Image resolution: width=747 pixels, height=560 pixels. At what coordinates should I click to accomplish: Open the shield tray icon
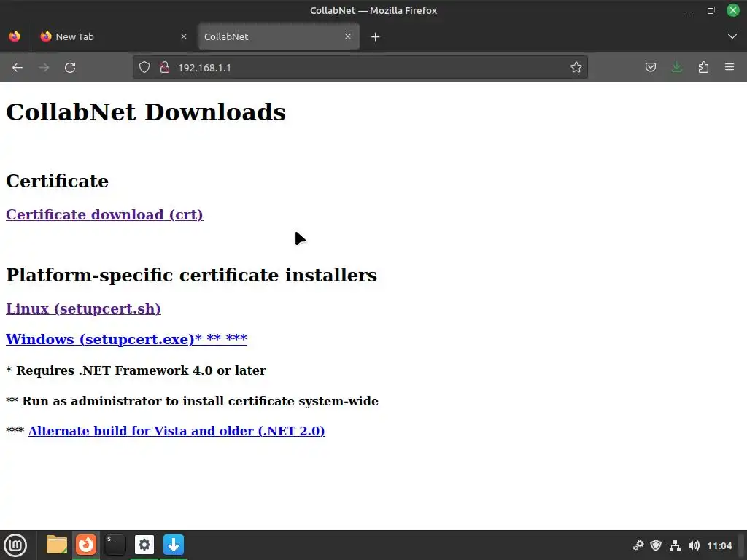click(656, 545)
